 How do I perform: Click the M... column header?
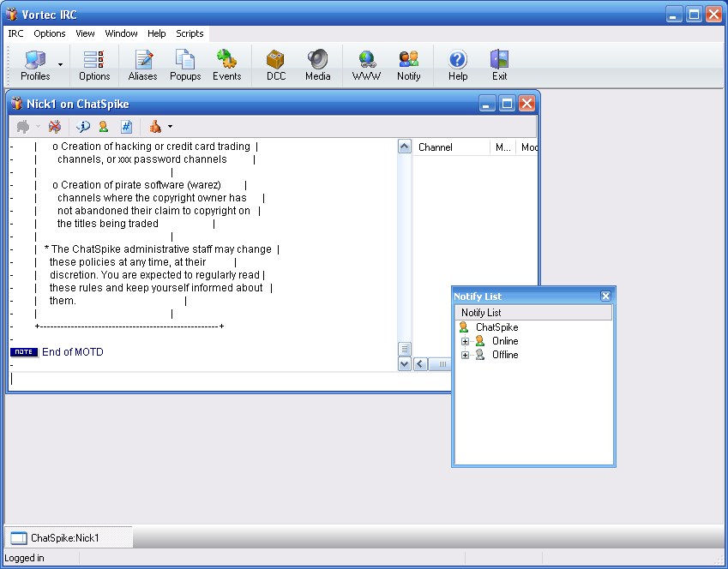pyautogui.click(x=502, y=147)
